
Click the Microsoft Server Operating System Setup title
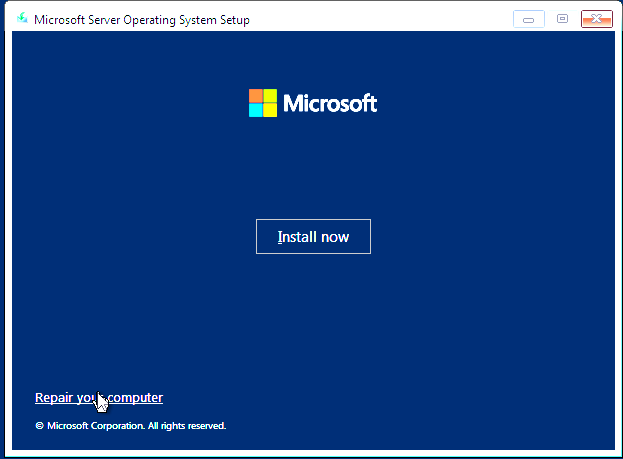tap(142, 20)
